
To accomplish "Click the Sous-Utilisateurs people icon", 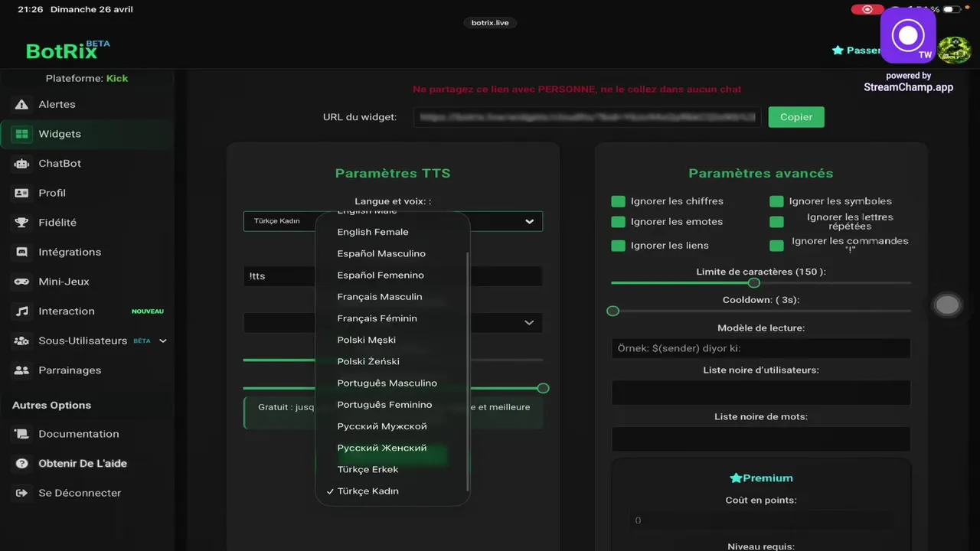I will point(22,341).
